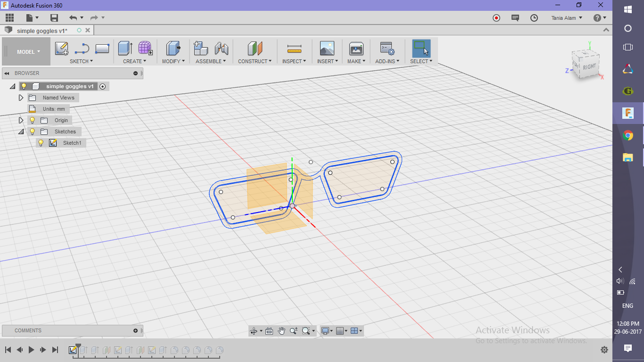Open the SKETCH menu
Screen dimensions: 644x362
(x=81, y=61)
